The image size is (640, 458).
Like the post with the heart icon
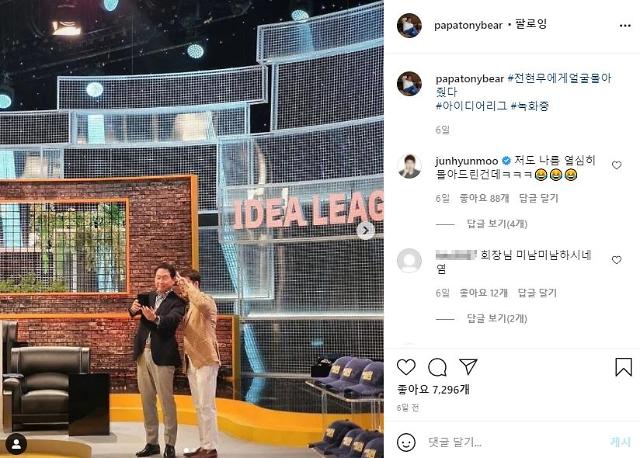406,367
